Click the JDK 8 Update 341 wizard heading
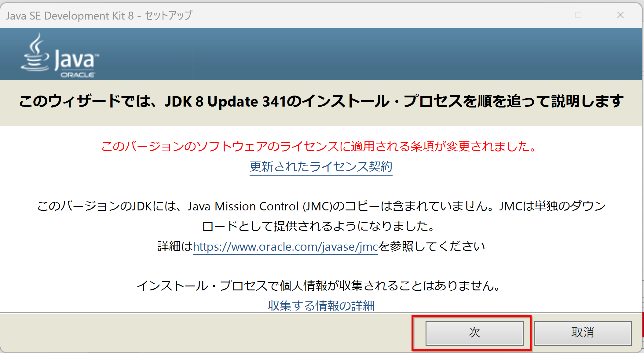Image resolution: width=644 pixels, height=353 pixels. tap(321, 101)
